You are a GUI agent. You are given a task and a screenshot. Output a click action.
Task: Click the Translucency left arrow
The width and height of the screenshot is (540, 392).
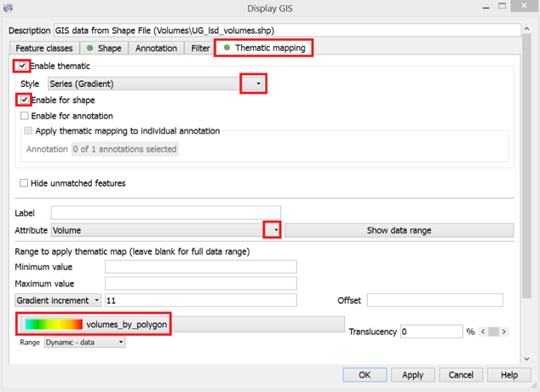[x=485, y=331]
